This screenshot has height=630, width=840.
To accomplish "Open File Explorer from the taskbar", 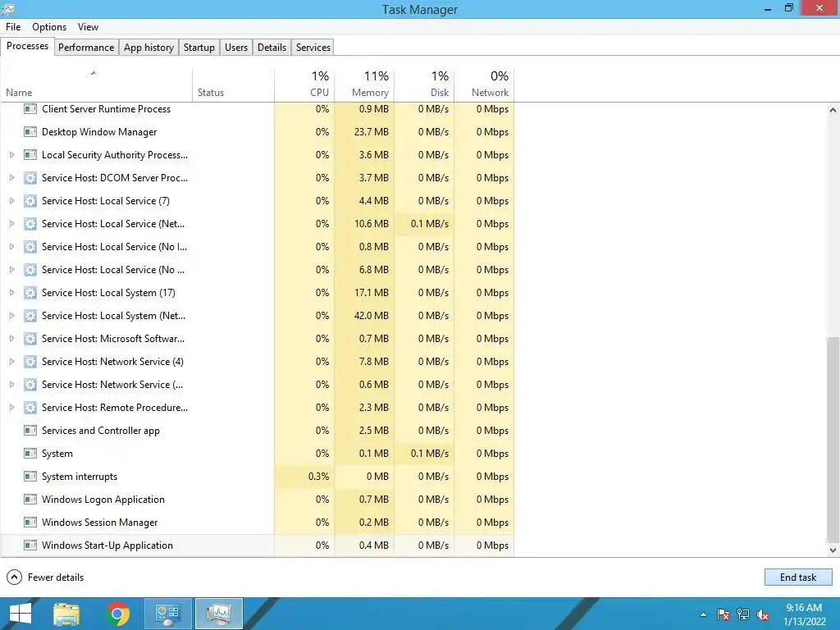I will 66,614.
